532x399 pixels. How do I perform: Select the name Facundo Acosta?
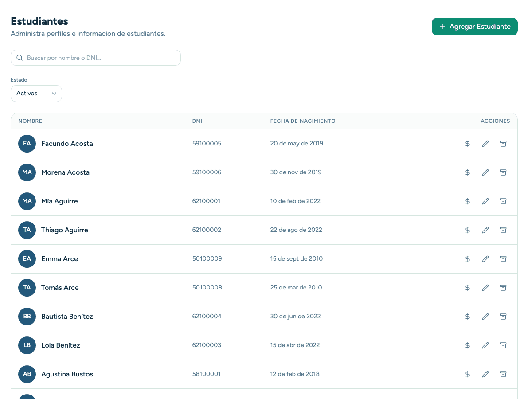(67, 144)
